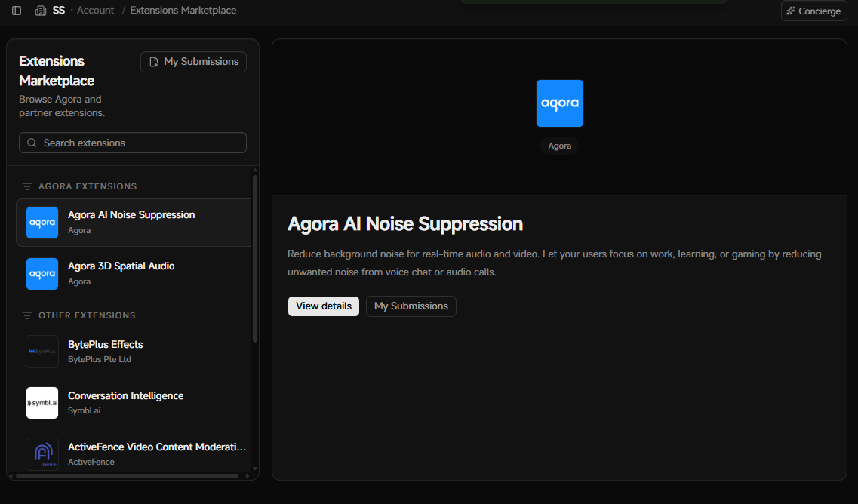This screenshot has width=858, height=504.
Task: Click the BytePlus logo icon
Action: (x=42, y=352)
